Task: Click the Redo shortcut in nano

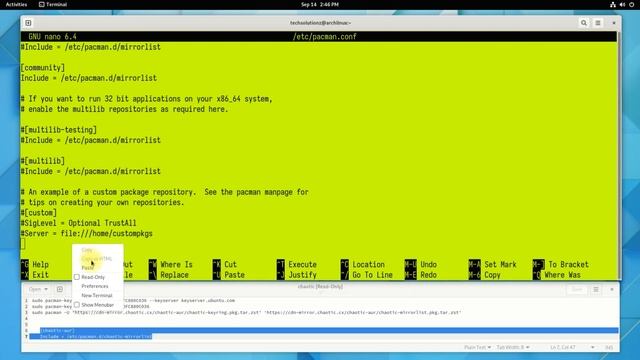Action: (x=421, y=275)
